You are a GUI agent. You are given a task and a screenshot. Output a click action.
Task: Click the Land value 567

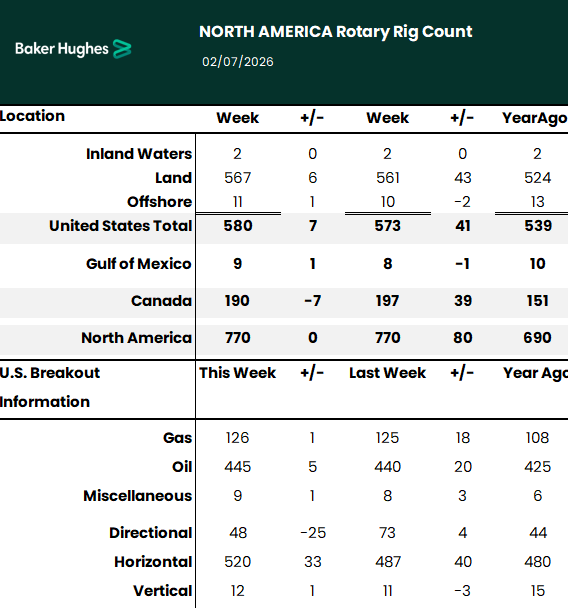pos(238,178)
